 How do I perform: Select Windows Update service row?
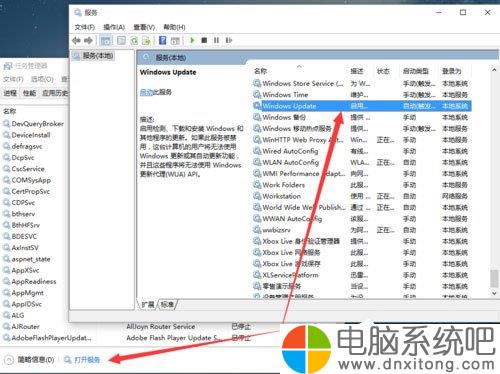[x=362, y=106]
